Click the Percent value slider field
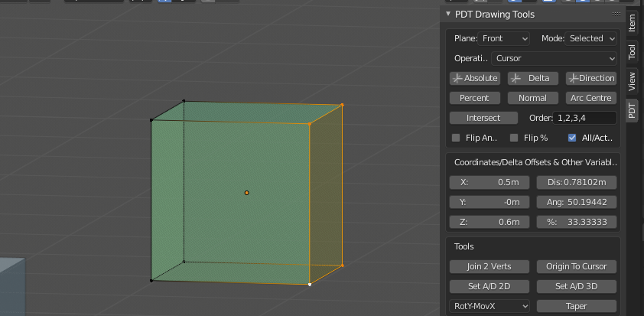 (576, 222)
